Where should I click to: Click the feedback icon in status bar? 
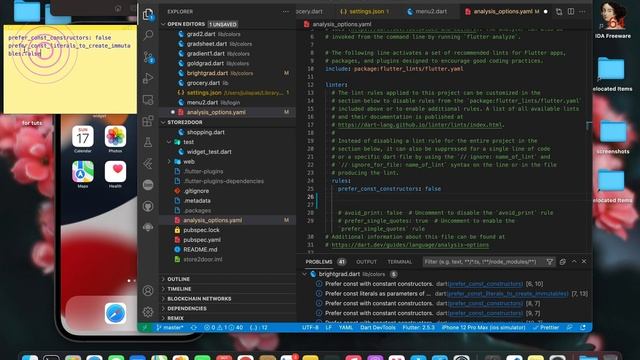(569, 327)
